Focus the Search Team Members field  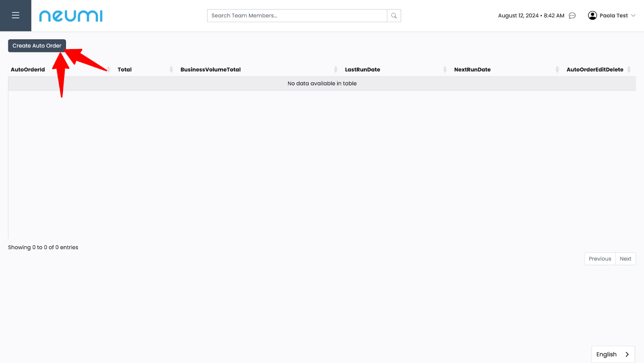[x=297, y=16]
